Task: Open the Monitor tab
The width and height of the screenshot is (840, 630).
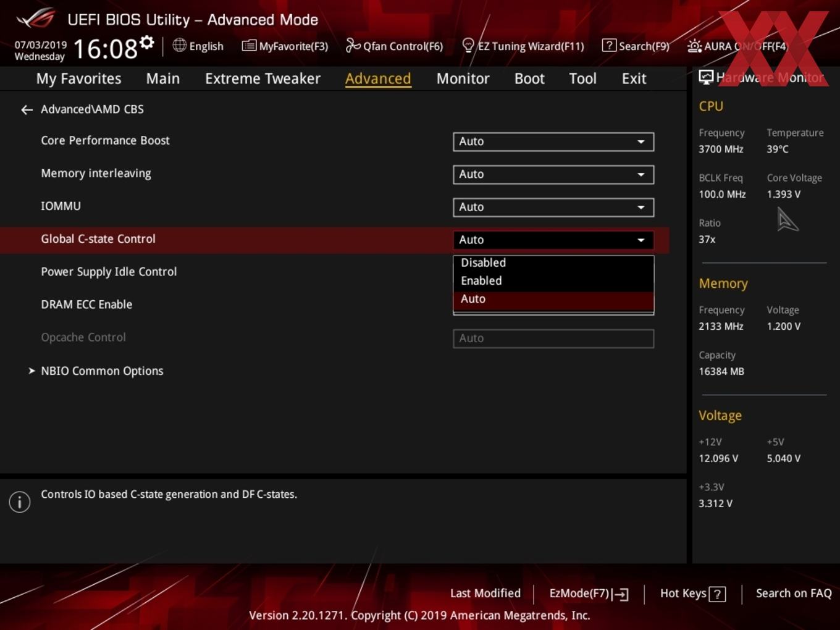Action: coord(463,78)
